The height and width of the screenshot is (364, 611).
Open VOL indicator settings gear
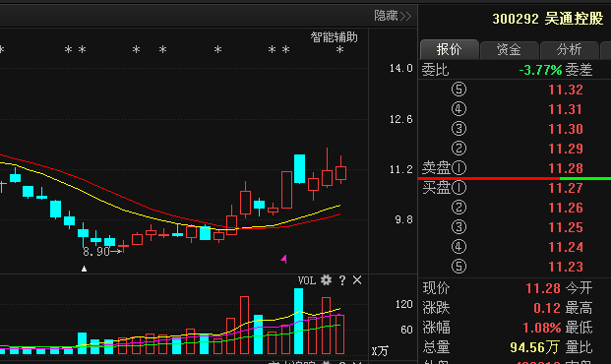326,279
